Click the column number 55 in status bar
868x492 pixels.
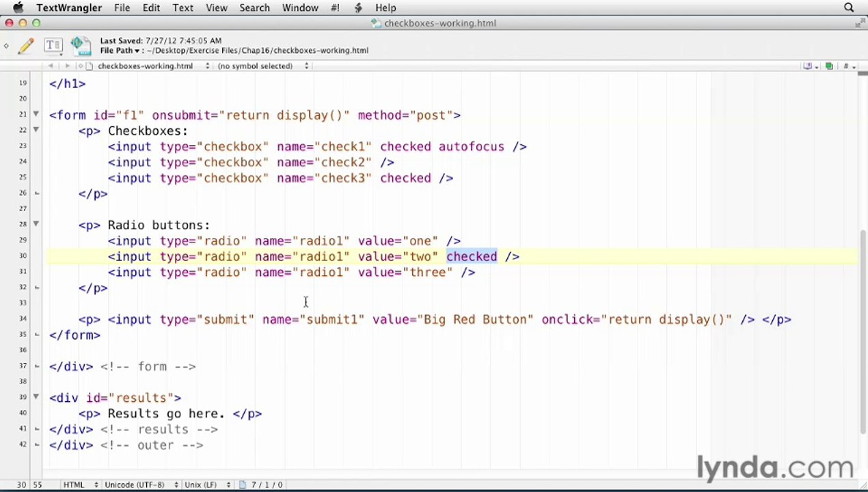pos(36,484)
